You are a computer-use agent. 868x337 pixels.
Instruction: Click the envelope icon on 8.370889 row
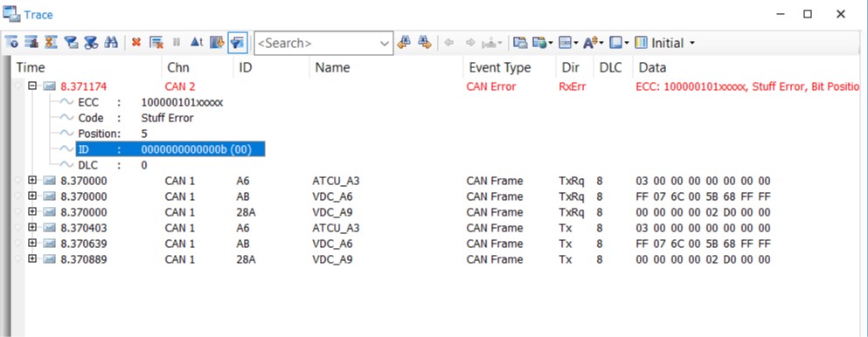pyautogui.click(x=49, y=259)
